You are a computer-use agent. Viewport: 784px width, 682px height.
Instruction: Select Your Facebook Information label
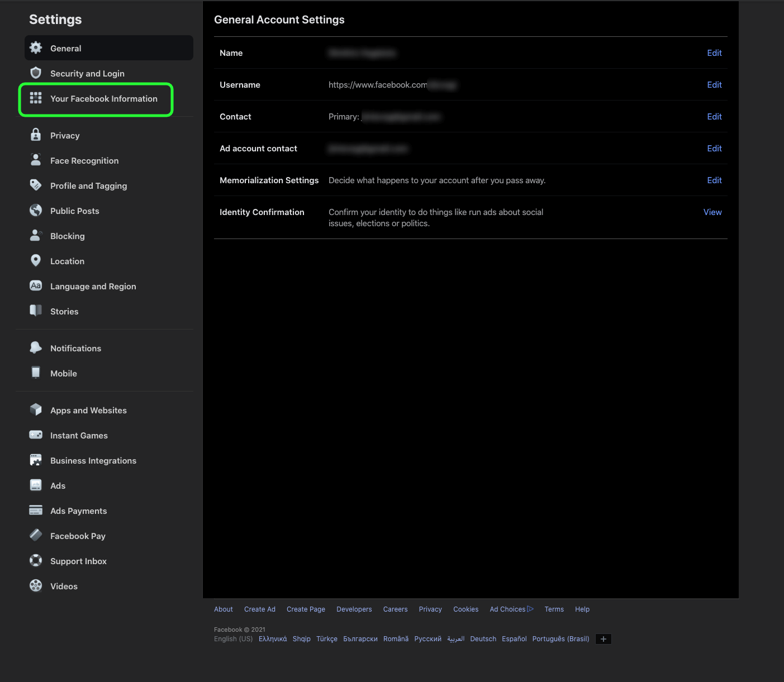pos(104,99)
